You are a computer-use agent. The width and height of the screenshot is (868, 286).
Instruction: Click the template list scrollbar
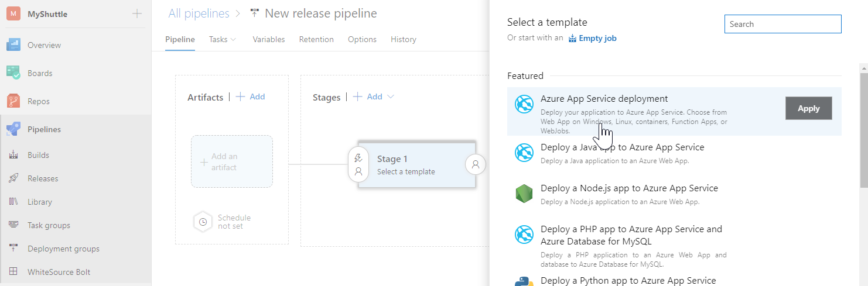863,130
